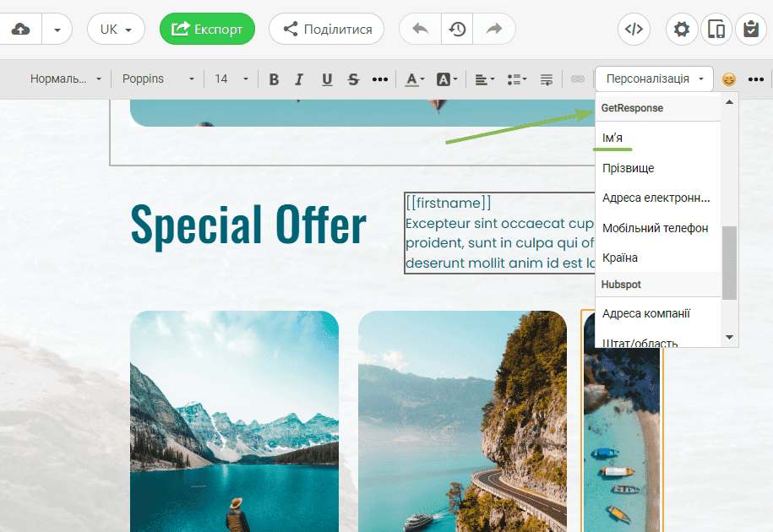Choose Мобільний телефон merge tag
The image size is (773, 532).
pos(655,228)
